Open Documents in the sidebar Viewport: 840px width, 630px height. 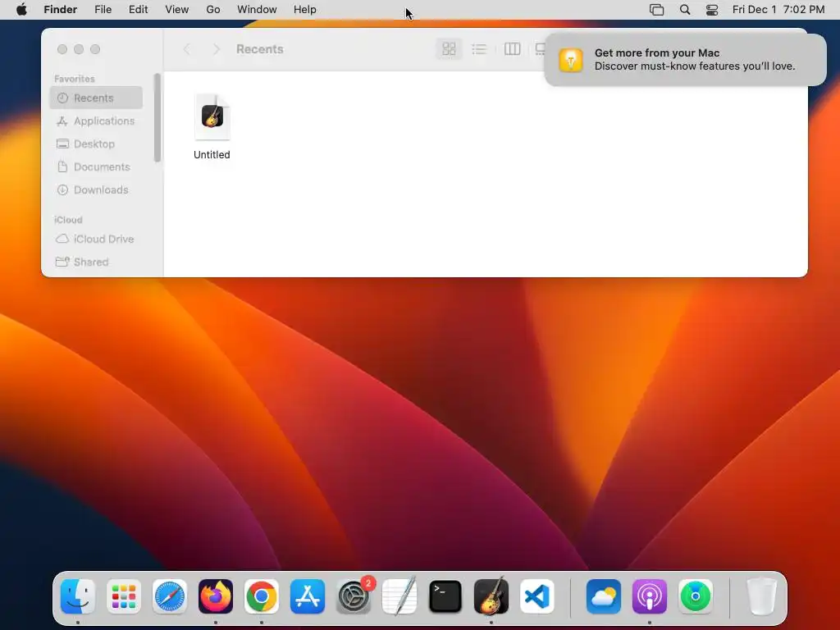tap(97, 167)
